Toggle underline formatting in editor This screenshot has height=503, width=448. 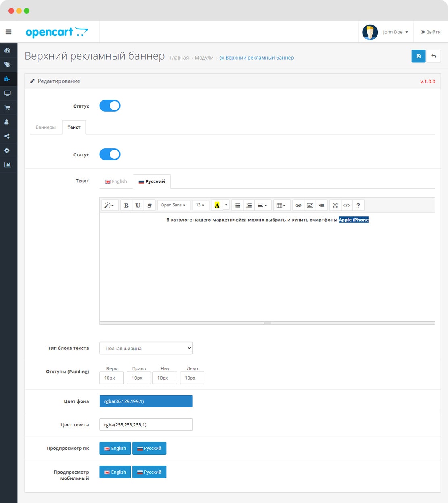(x=138, y=205)
